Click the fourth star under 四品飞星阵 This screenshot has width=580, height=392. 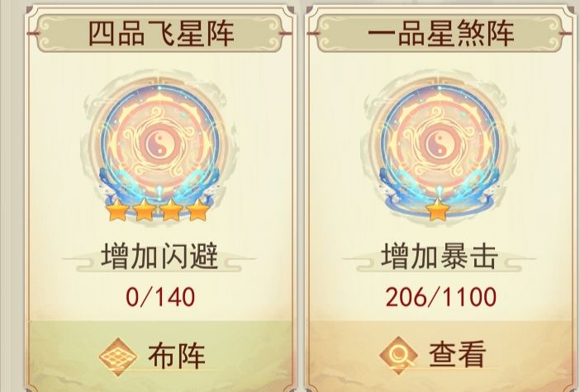[198, 210]
